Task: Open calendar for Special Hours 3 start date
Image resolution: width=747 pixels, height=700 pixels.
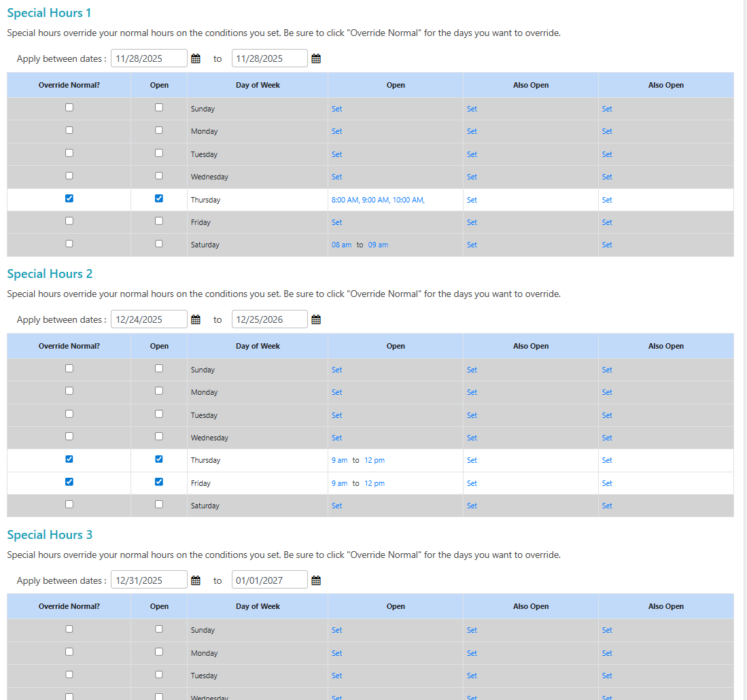Action: tap(196, 580)
